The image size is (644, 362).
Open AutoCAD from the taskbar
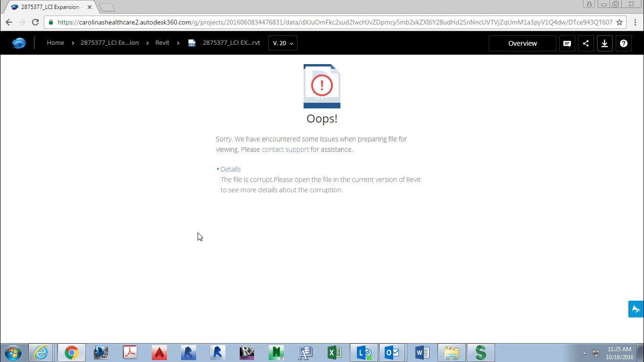click(x=159, y=353)
